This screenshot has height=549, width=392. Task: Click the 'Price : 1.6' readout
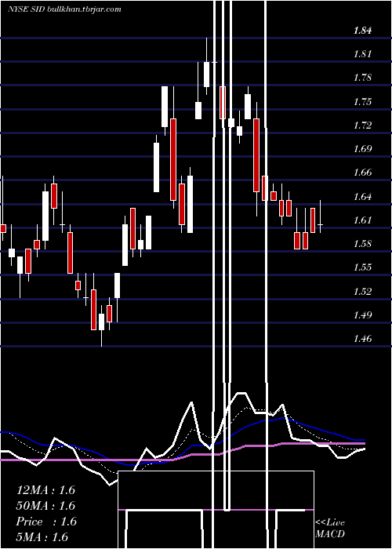(x=46, y=522)
